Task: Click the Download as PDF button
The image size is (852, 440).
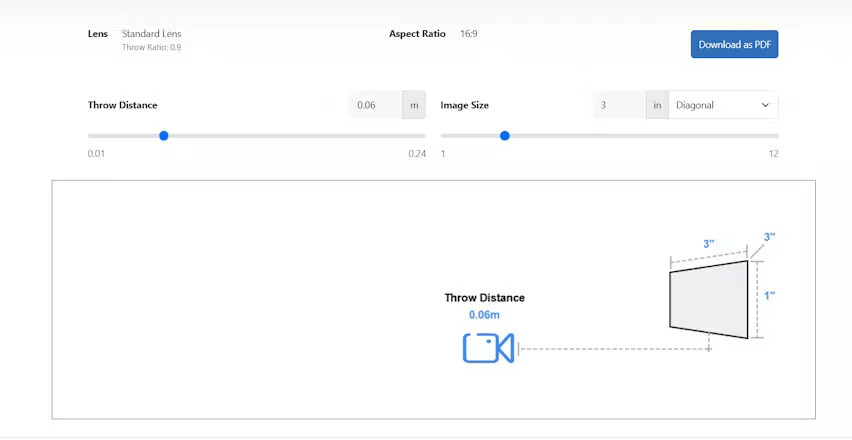Action: (x=734, y=44)
